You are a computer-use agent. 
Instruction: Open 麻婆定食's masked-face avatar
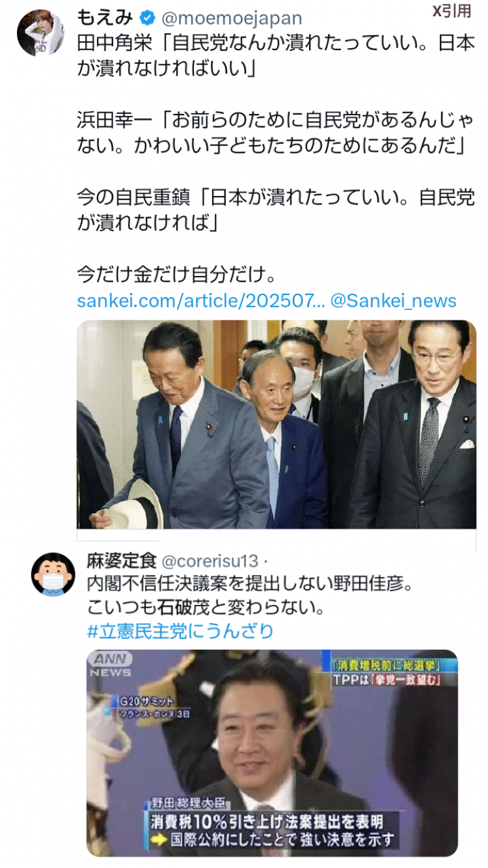tap(53, 574)
